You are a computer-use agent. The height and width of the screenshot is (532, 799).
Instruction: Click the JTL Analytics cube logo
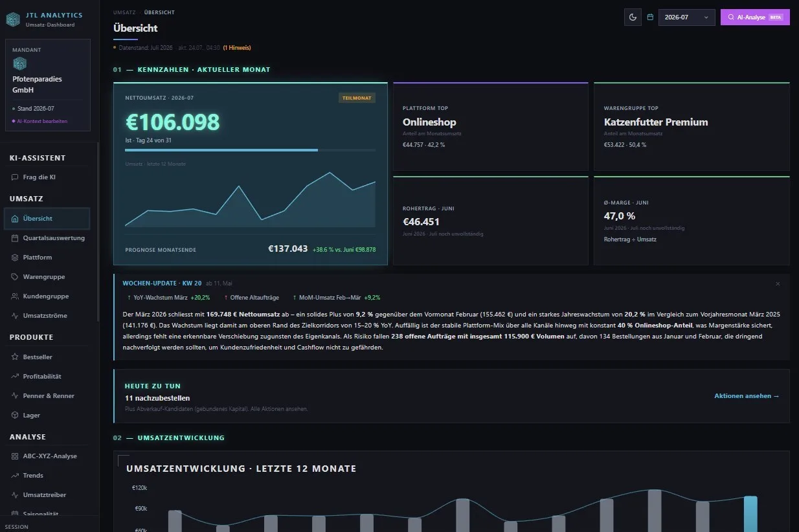[x=14, y=19]
